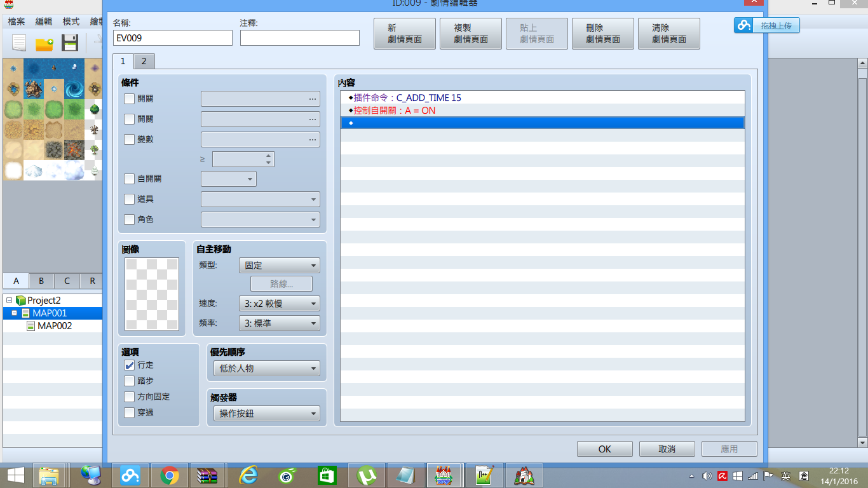The image size is (868, 488).
Task: Click the Windows Start button
Action: click(15, 475)
